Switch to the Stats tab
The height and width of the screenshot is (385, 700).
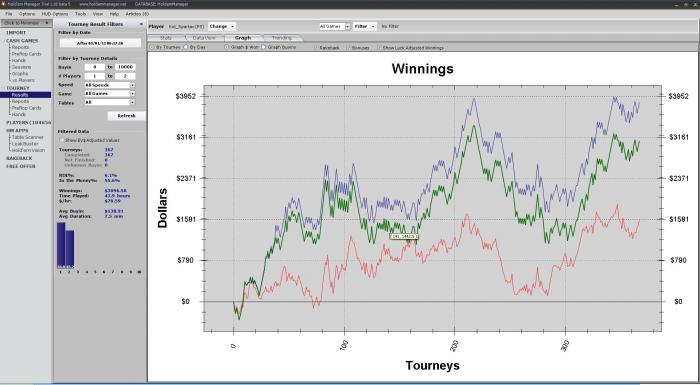click(166, 38)
